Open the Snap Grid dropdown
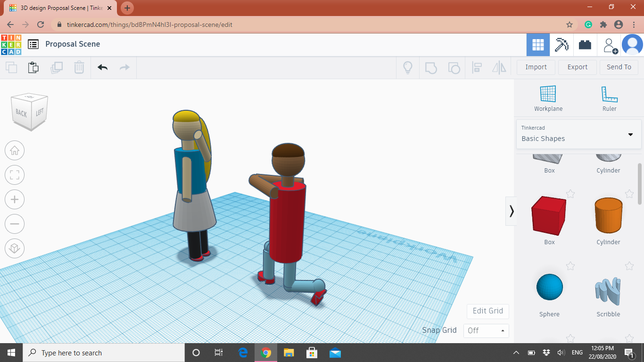Screen dimensions: 644x362 [x=486, y=331]
